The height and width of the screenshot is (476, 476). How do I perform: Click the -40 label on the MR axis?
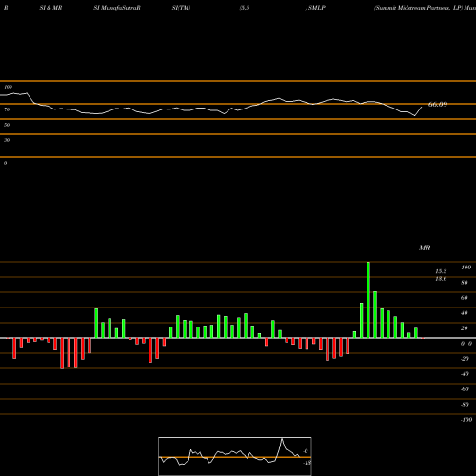465,374
